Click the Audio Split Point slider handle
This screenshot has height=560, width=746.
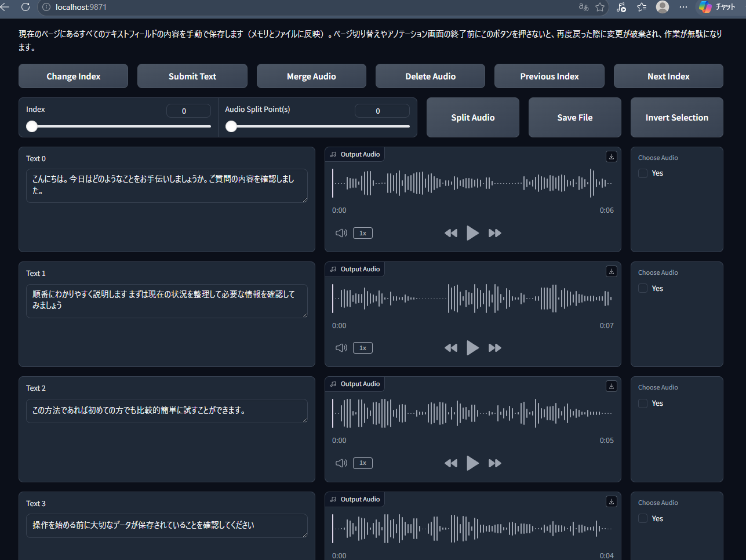pos(231,126)
